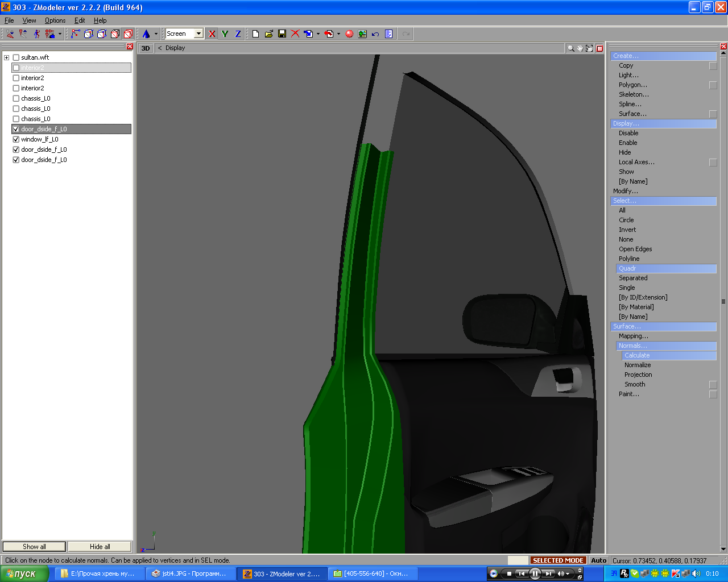Open file using the folder icon

pyautogui.click(x=269, y=34)
